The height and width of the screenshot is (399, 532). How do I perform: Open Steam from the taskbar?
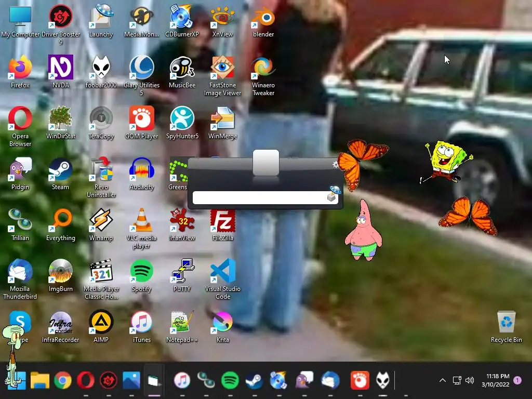point(255,380)
